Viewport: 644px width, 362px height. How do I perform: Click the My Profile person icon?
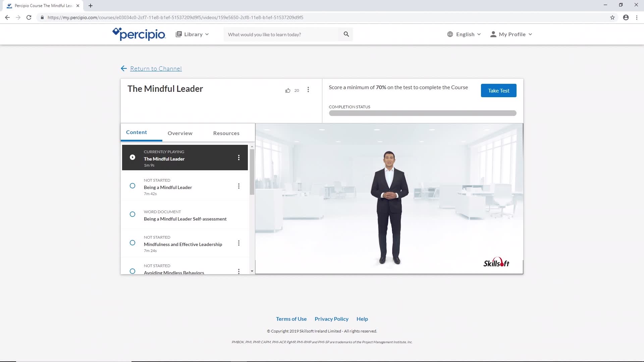493,34
